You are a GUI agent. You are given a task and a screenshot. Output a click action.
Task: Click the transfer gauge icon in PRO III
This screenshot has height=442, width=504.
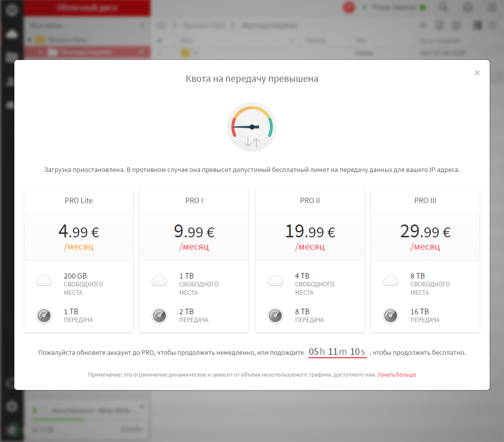tap(391, 316)
